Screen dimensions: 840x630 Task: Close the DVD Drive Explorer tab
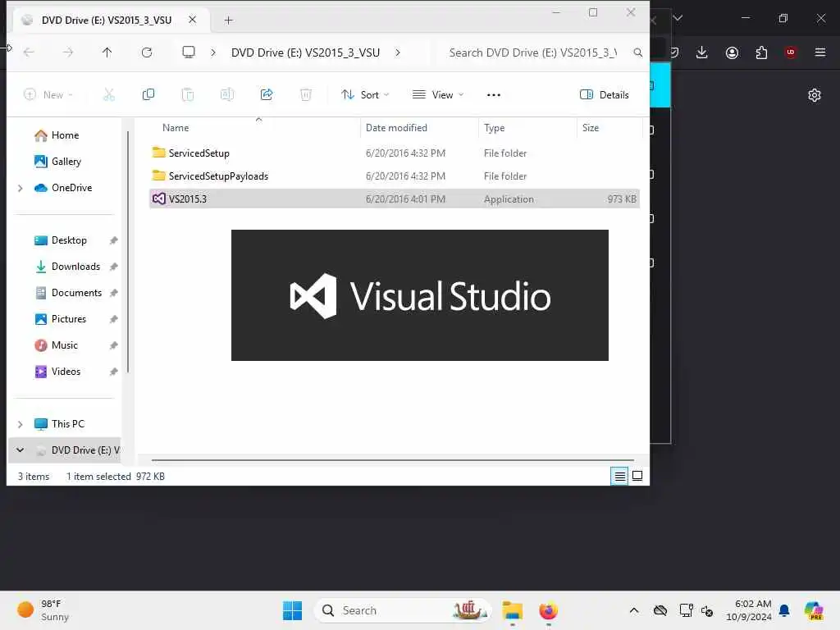click(192, 20)
